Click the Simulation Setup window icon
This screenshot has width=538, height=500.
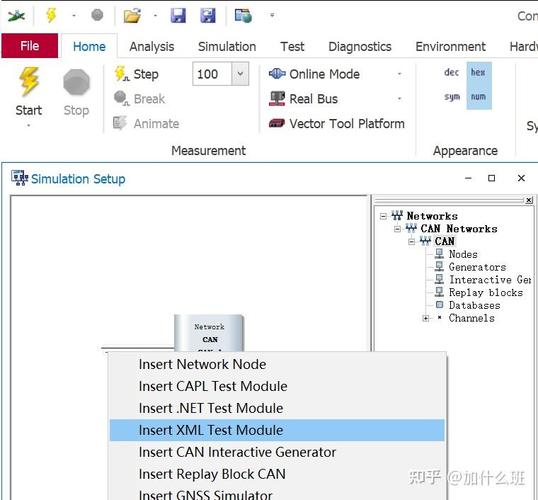pyautogui.click(x=19, y=178)
